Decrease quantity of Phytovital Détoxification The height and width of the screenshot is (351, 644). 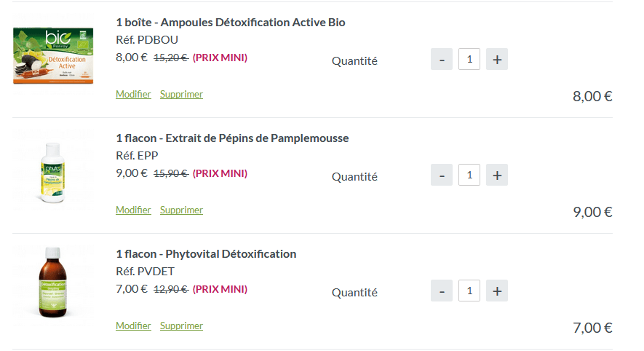pos(442,291)
